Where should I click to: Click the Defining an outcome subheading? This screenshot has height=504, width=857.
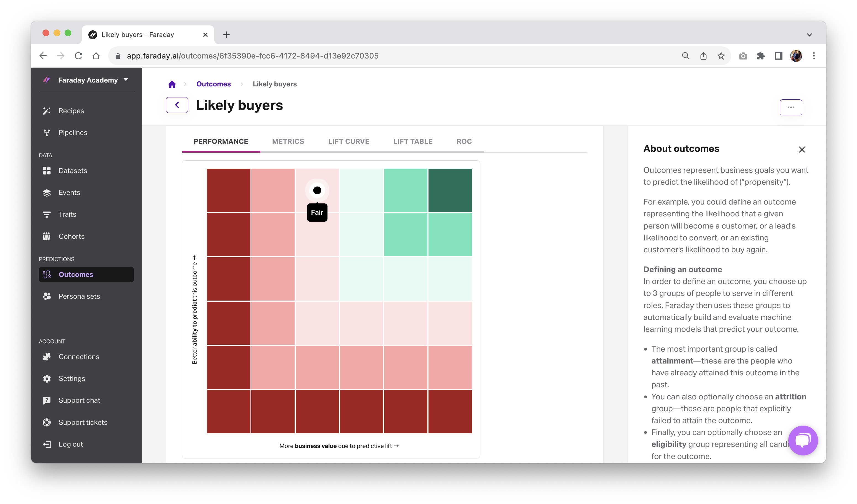pyautogui.click(x=683, y=269)
